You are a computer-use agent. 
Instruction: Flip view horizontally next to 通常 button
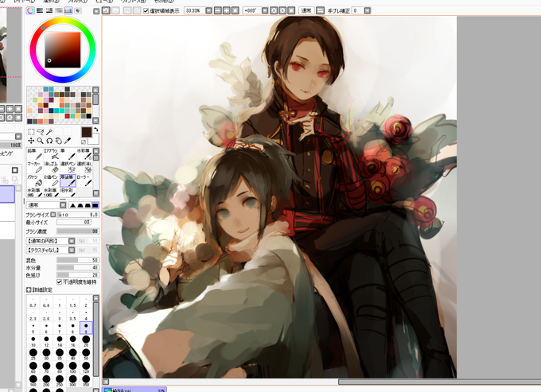pyautogui.click(x=320, y=10)
